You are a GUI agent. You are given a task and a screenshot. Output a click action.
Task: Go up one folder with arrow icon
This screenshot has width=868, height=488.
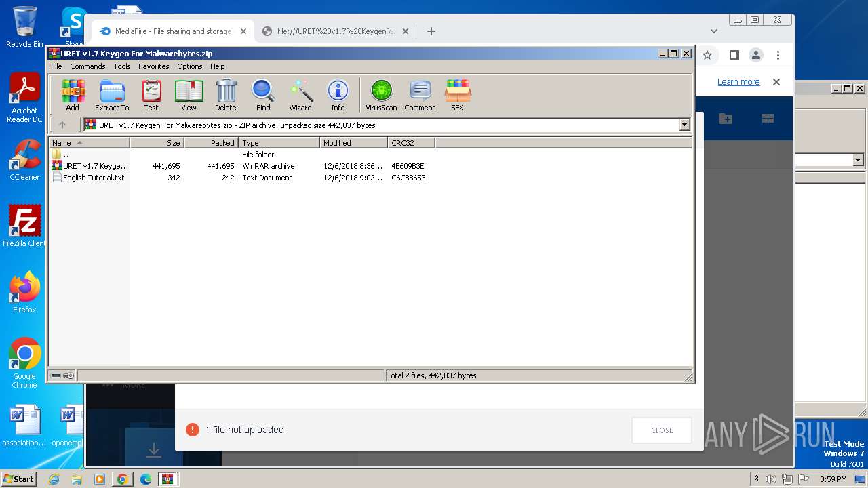(x=62, y=125)
